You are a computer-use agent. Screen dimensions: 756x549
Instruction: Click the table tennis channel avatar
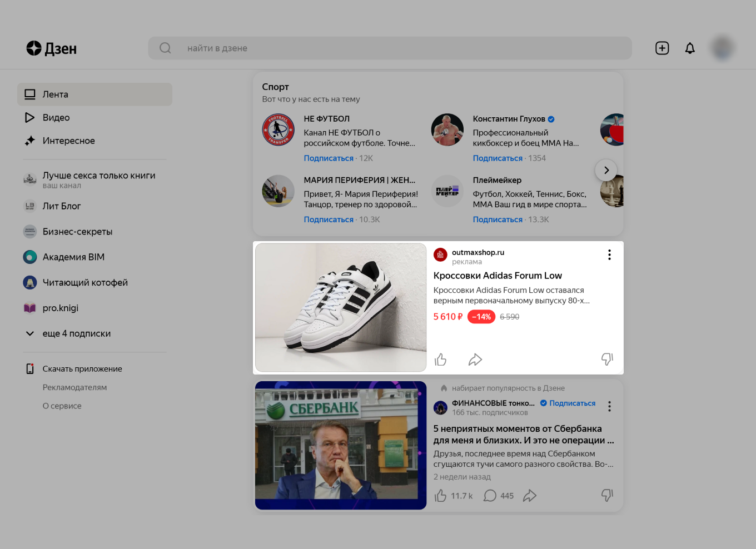coord(612,130)
